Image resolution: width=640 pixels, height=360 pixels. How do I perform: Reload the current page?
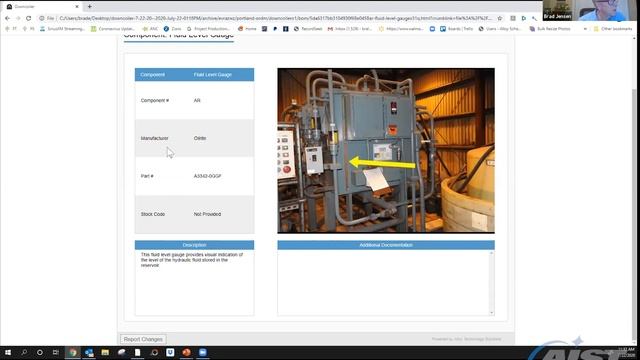pyautogui.click(x=29, y=18)
